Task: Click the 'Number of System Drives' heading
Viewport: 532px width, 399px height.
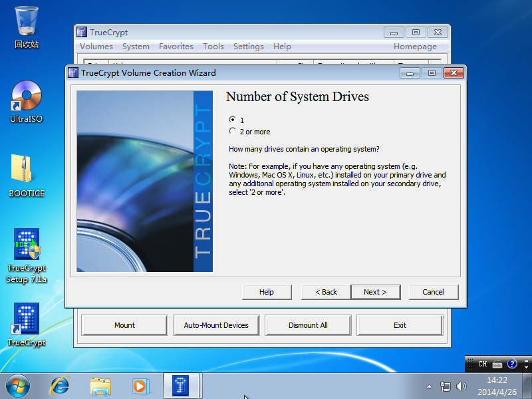Action: 297,96
